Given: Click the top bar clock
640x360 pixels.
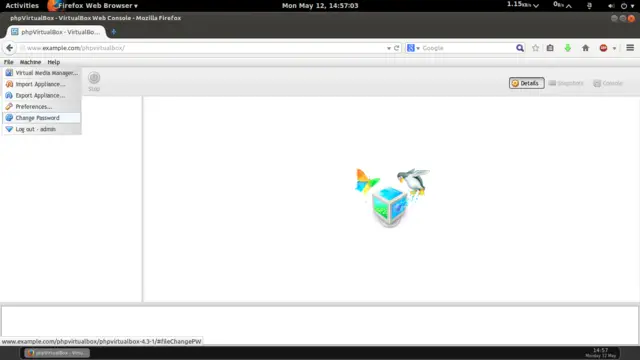Looking at the screenshot, I should click(x=320, y=5).
